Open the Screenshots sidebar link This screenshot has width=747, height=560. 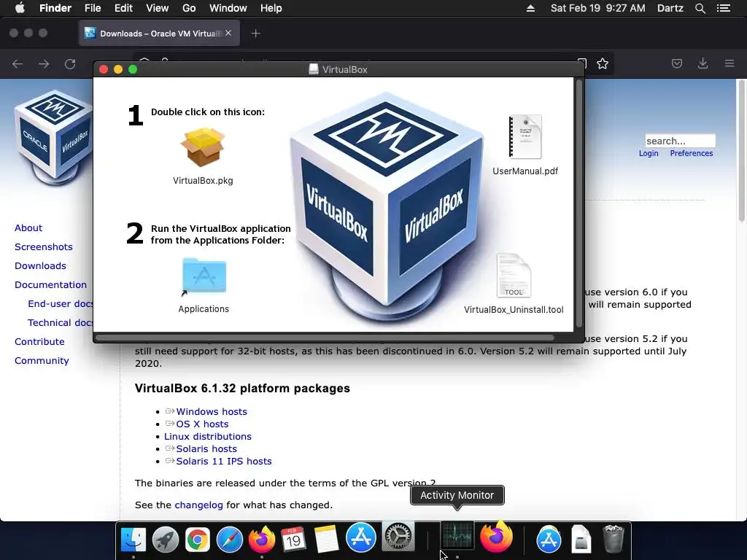coord(43,246)
